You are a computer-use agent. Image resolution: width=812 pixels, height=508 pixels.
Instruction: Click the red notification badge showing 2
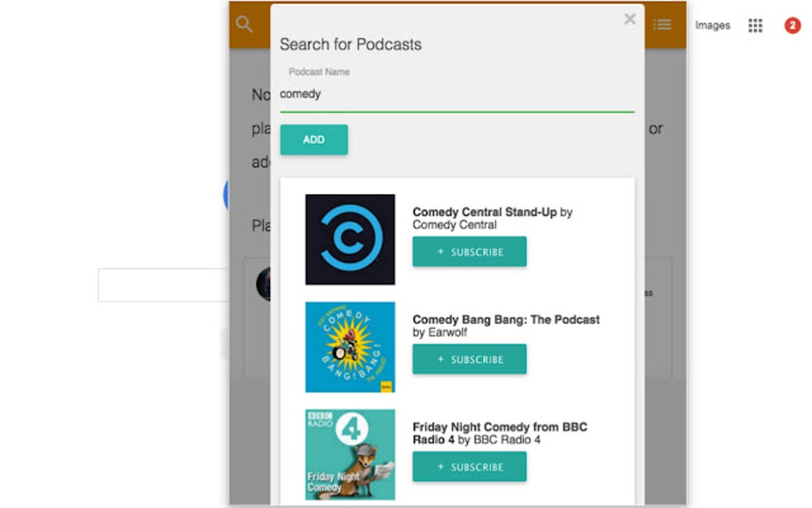point(792,25)
